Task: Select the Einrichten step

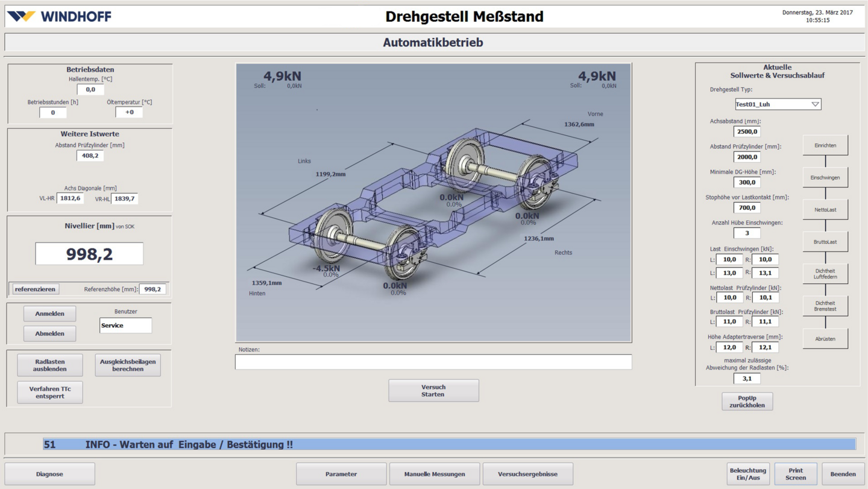Action: (x=825, y=145)
